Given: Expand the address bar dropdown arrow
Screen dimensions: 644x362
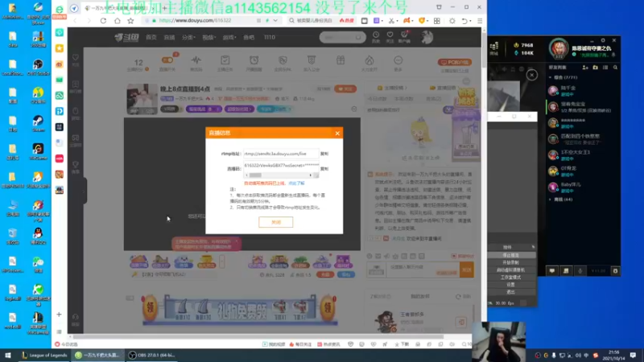Looking at the screenshot, I should click(x=275, y=21).
